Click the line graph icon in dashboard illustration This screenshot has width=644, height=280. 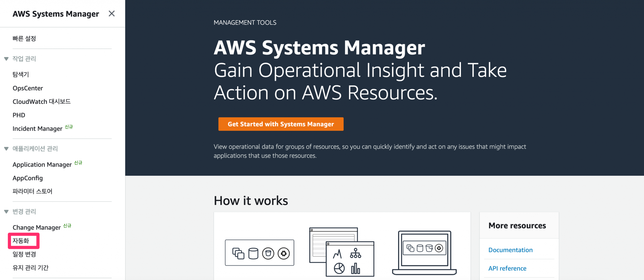337,254
